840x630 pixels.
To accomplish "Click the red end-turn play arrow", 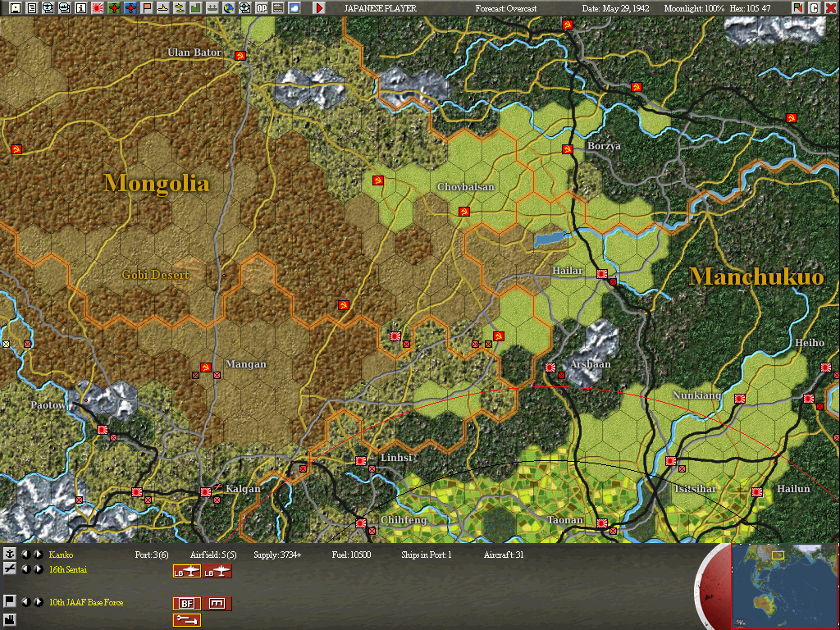I will (x=319, y=8).
